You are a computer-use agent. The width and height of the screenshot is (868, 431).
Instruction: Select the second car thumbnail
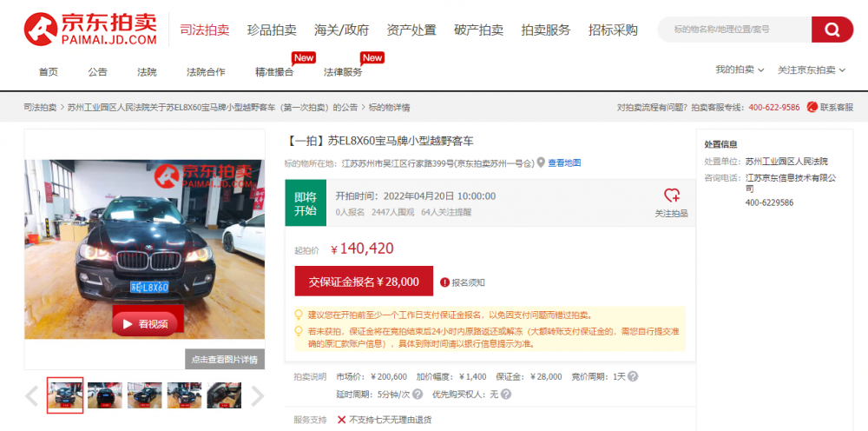point(105,395)
